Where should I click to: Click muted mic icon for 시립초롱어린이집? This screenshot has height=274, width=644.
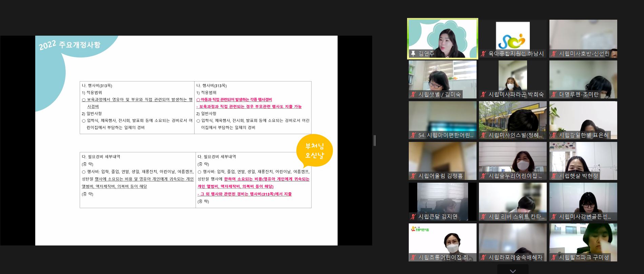[413, 257]
